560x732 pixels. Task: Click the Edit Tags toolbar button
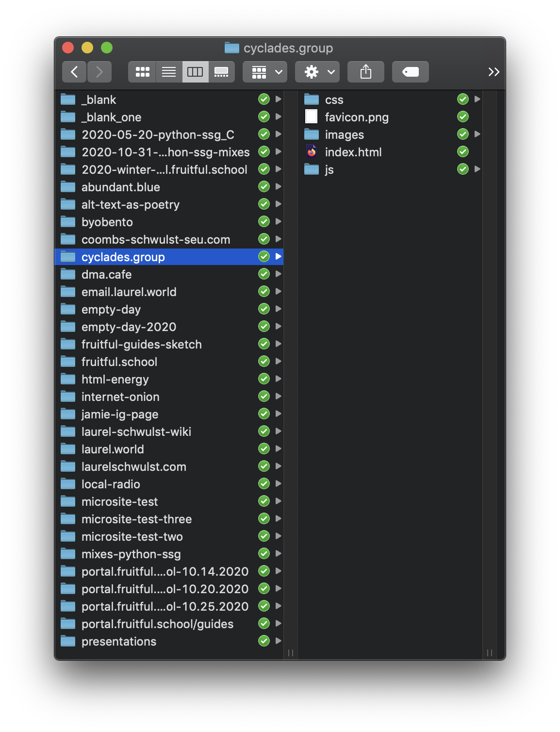(410, 72)
